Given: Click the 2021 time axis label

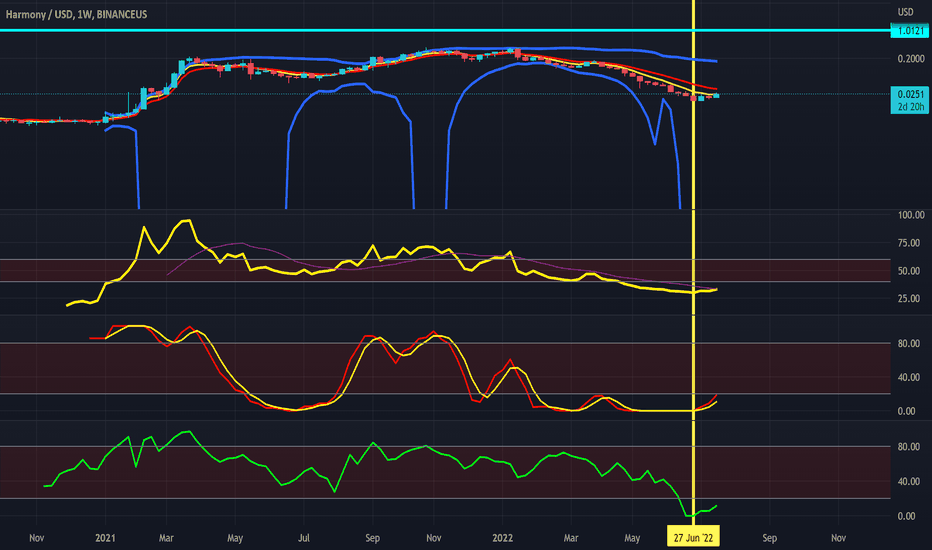Looking at the screenshot, I should coord(105,538).
